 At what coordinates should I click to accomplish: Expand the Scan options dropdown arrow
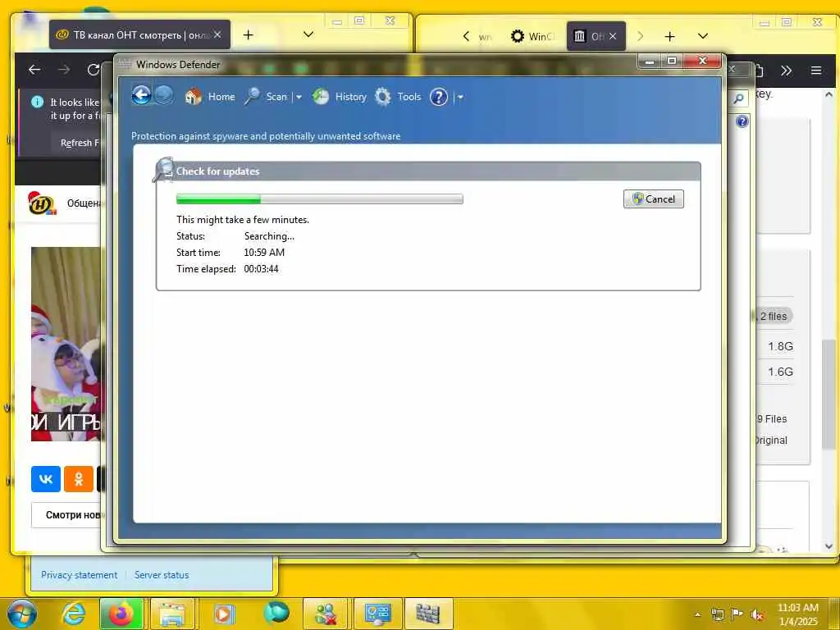[299, 97]
